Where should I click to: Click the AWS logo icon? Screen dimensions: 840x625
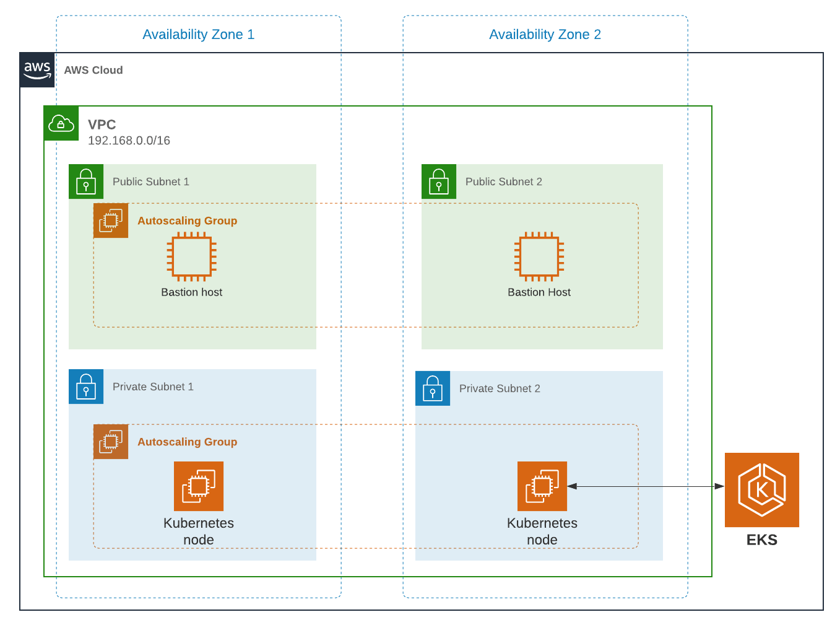(37, 70)
